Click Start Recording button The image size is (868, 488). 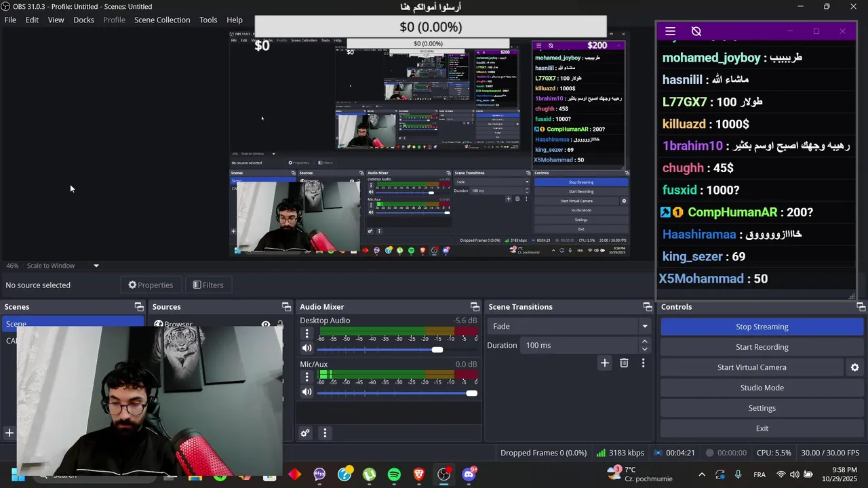pyautogui.click(x=762, y=347)
